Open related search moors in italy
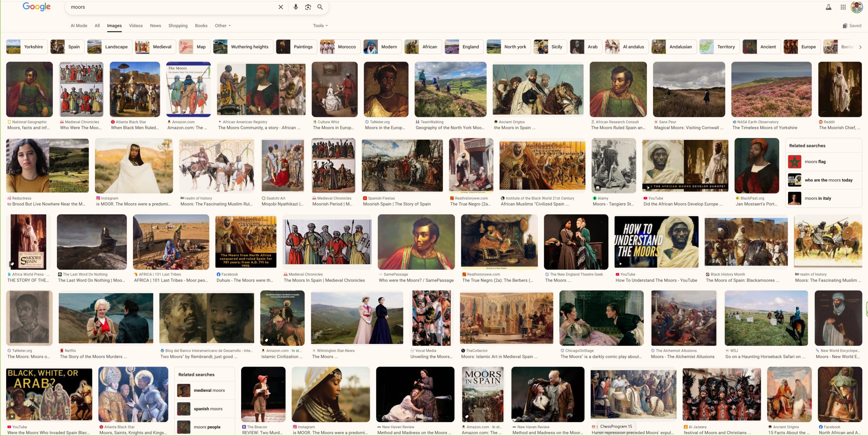 point(824,198)
